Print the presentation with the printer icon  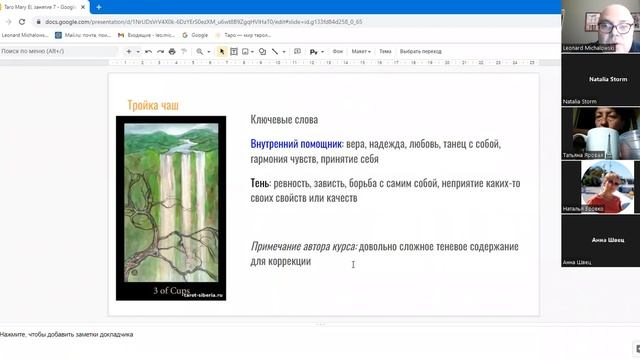click(x=172, y=51)
